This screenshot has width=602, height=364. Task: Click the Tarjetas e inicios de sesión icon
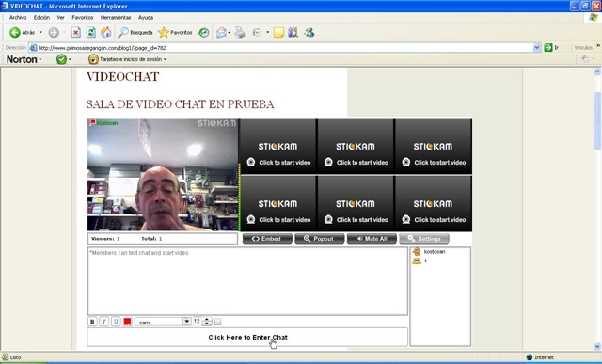[93, 59]
